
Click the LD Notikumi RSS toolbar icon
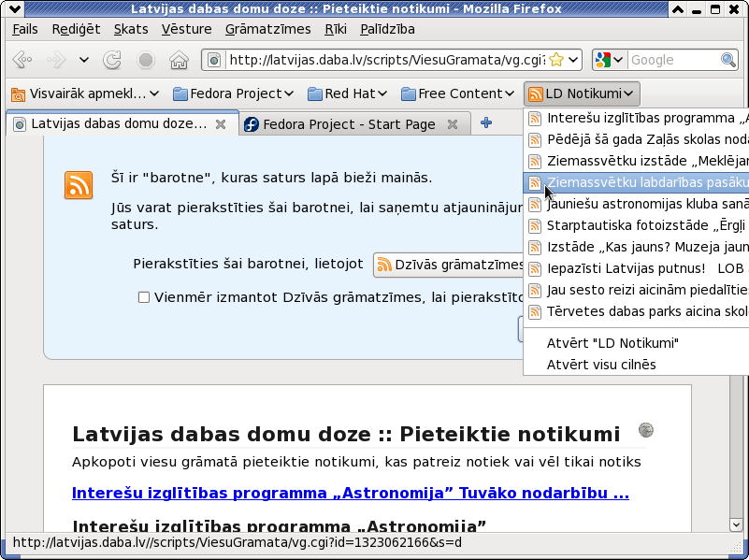pyautogui.click(x=536, y=94)
